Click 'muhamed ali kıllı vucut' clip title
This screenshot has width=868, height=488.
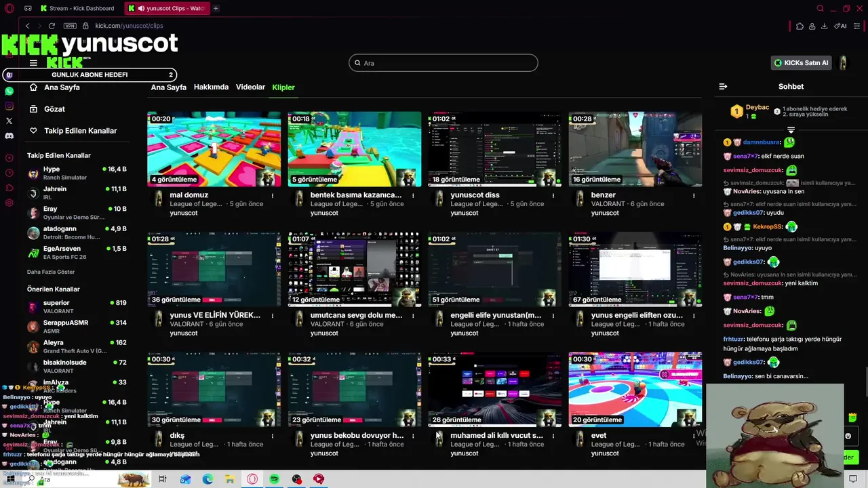point(497,435)
